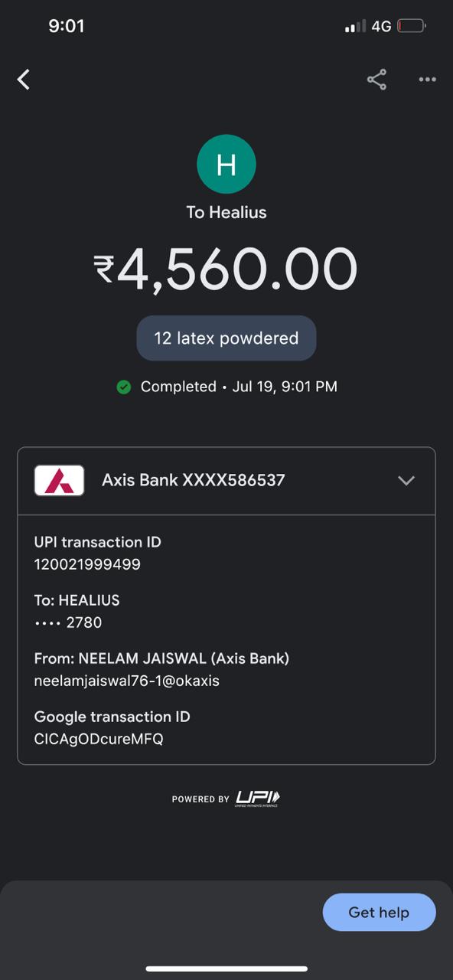Select the UPI transaction ID 120021999499
This screenshot has width=453, height=980.
pos(87,564)
